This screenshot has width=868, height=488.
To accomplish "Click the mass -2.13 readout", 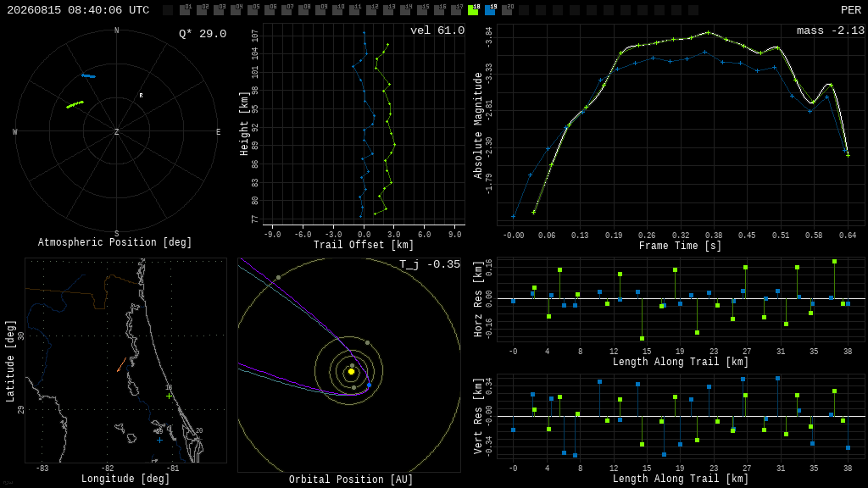I will pos(831,30).
